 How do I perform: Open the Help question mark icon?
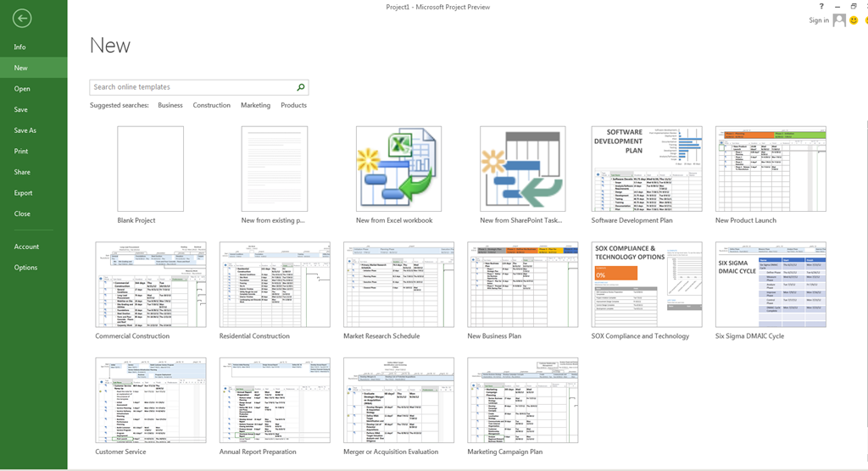point(821,7)
